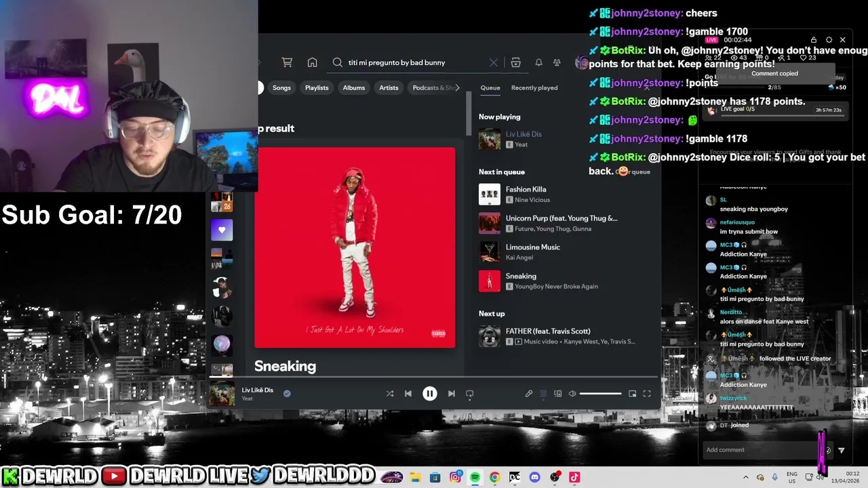Pause the currently playing song
Screen dimensions: 868x488
pyautogui.click(x=430, y=394)
